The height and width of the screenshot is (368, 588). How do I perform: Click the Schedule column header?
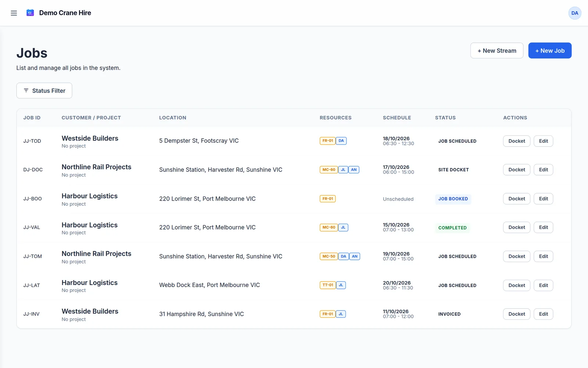(x=397, y=118)
